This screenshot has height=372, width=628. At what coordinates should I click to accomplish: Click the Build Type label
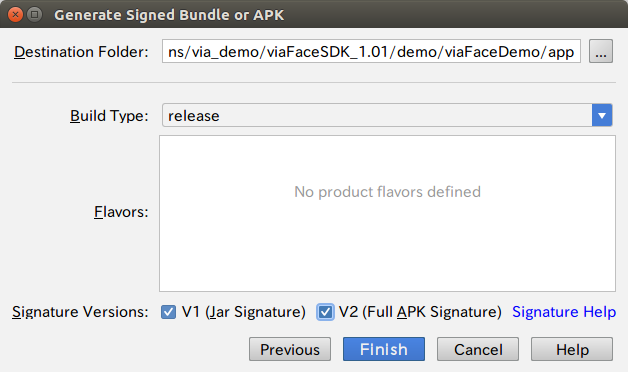click(109, 116)
